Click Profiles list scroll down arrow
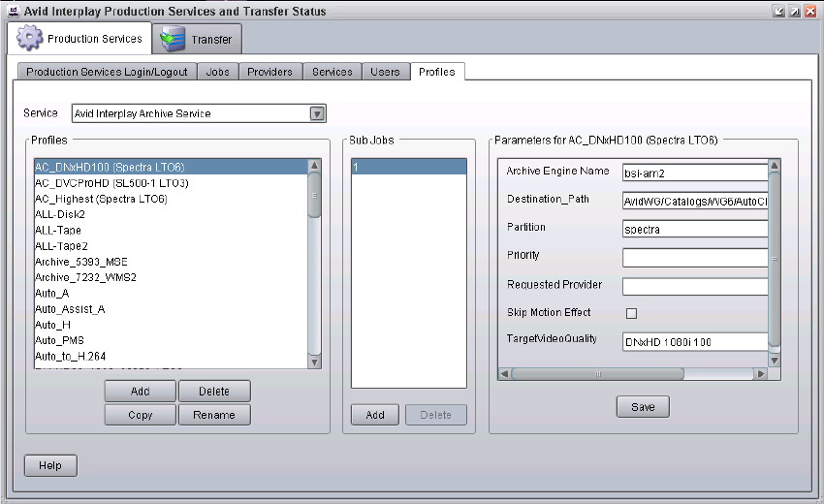The height and width of the screenshot is (504, 824). click(x=314, y=362)
